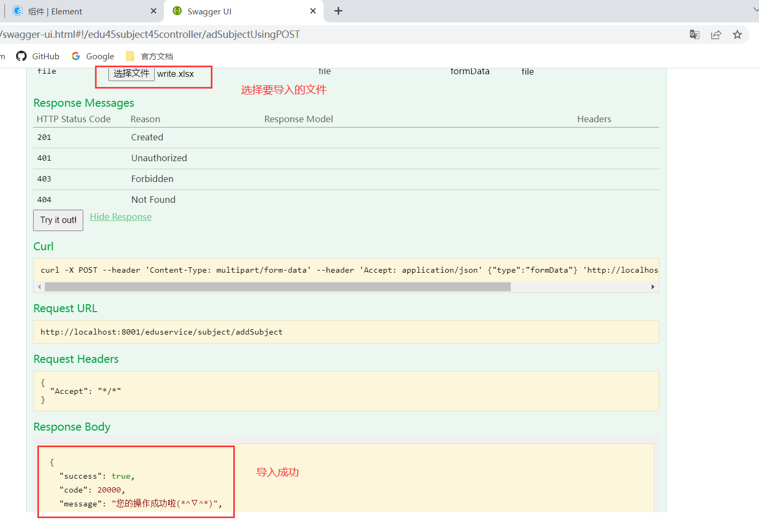Click the HTTP Status Code column header
Image resolution: width=759 pixels, height=532 pixels.
click(74, 119)
